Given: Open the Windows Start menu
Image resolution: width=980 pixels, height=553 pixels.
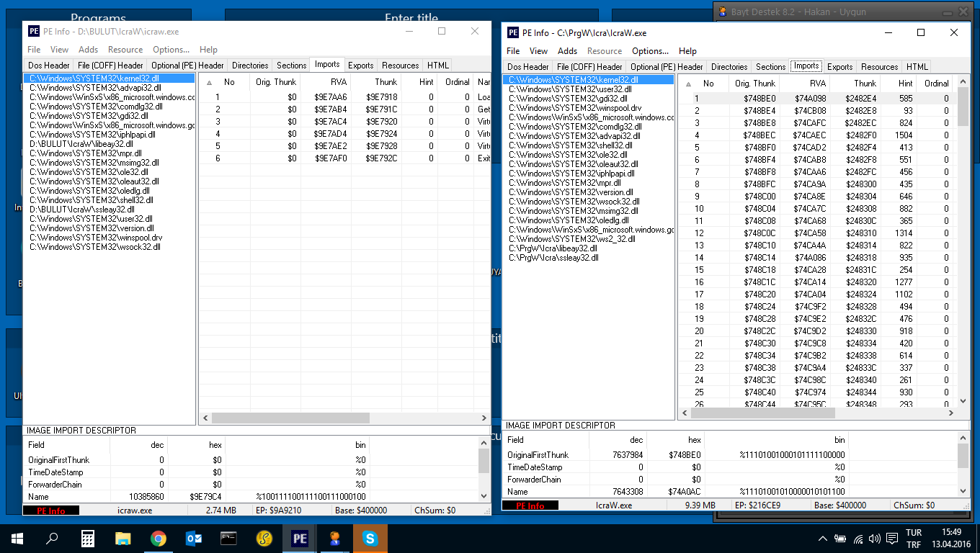Looking at the screenshot, I should coord(17,539).
